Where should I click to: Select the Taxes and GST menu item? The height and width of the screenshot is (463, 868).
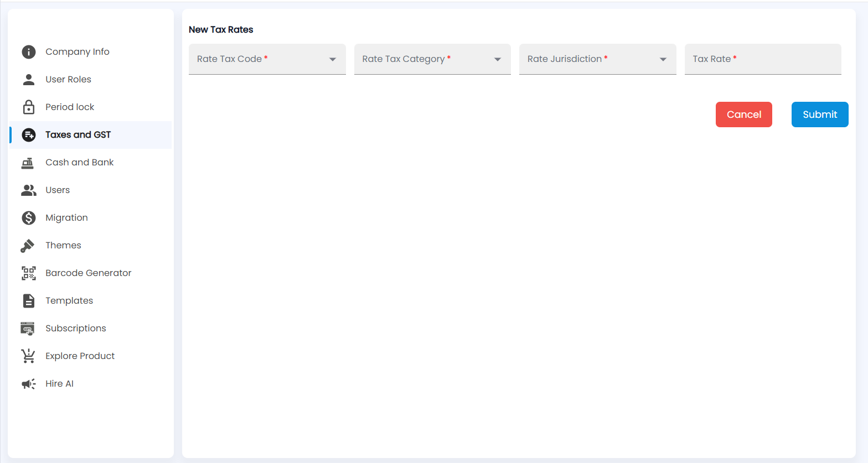[x=91, y=135]
